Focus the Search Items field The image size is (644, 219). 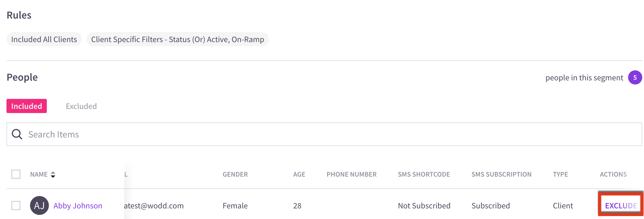tap(324, 134)
